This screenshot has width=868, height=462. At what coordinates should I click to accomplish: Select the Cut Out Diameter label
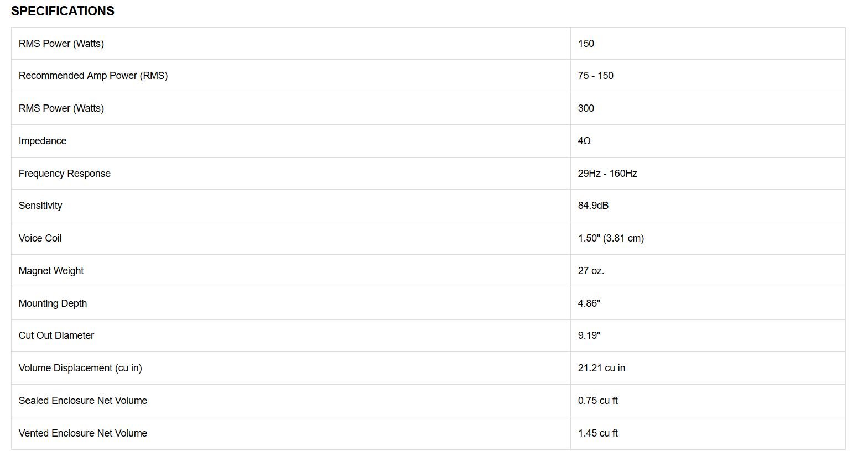point(56,335)
